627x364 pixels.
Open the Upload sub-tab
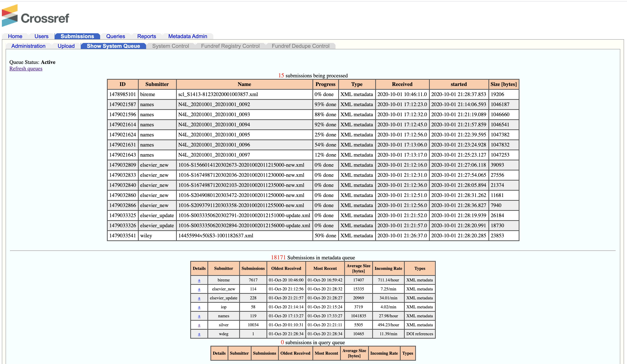pos(66,46)
